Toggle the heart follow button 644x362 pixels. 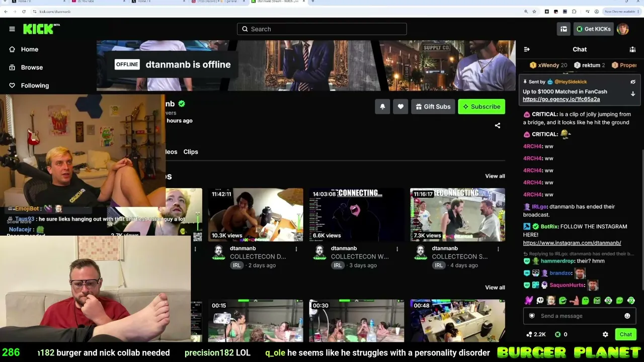(x=400, y=107)
